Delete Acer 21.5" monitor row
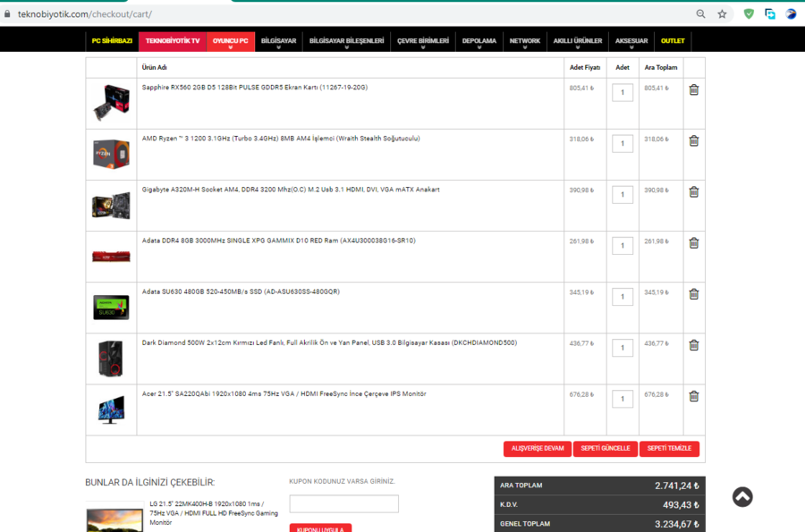This screenshot has width=805, height=532. tap(693, 396)
